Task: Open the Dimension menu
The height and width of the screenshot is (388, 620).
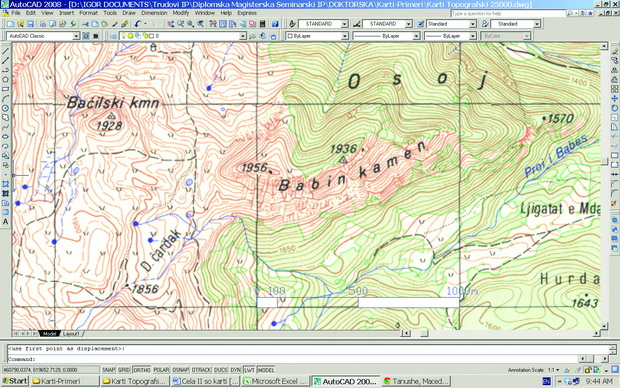Action: click(154, 13)
